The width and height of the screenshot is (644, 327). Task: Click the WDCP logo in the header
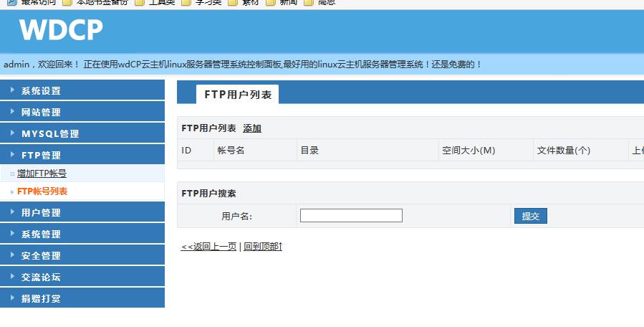coord(61,30)
